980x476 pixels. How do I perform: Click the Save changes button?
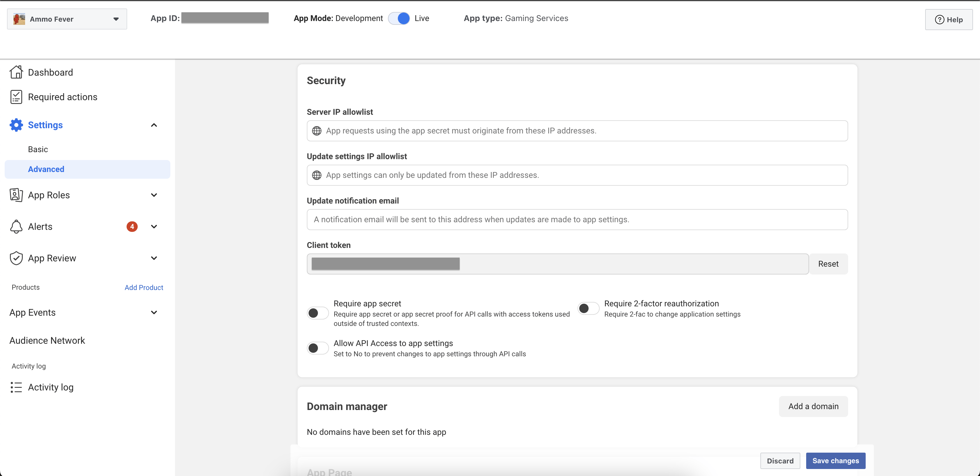pyautogui.click(x=835, y=461)
